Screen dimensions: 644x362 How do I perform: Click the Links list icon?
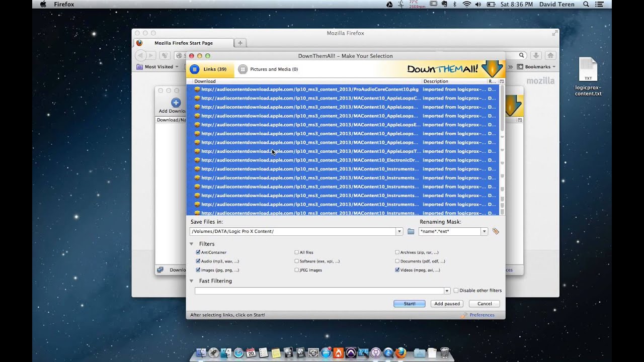(195, 69)
